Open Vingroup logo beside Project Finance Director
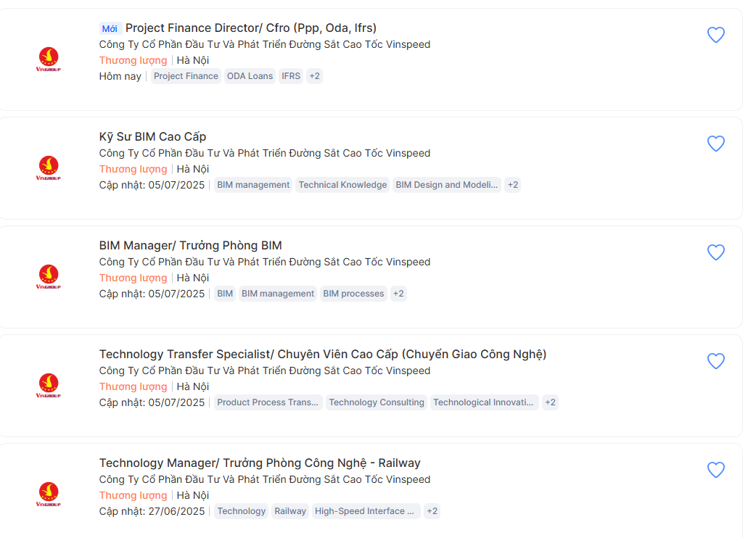 click(x=49, y=59)
